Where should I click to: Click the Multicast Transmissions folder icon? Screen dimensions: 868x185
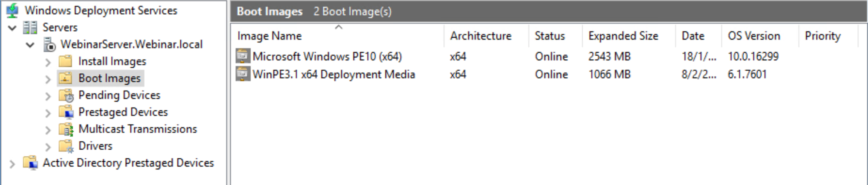[66, 129]
